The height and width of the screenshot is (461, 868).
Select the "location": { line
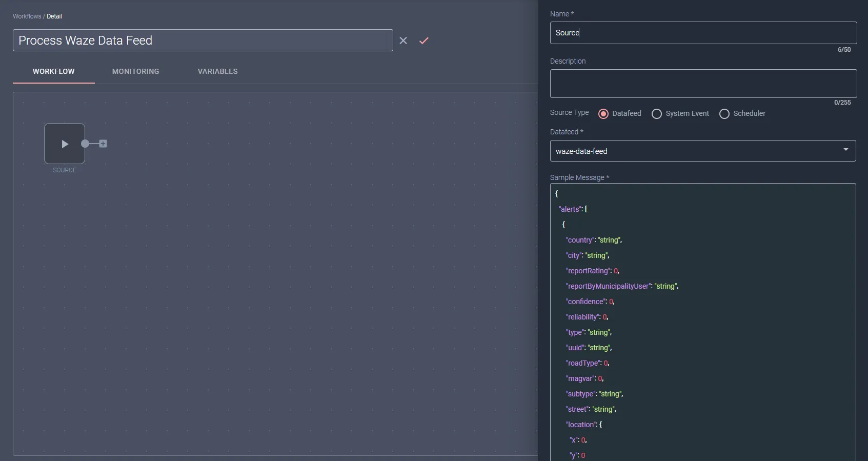point(584,425)
